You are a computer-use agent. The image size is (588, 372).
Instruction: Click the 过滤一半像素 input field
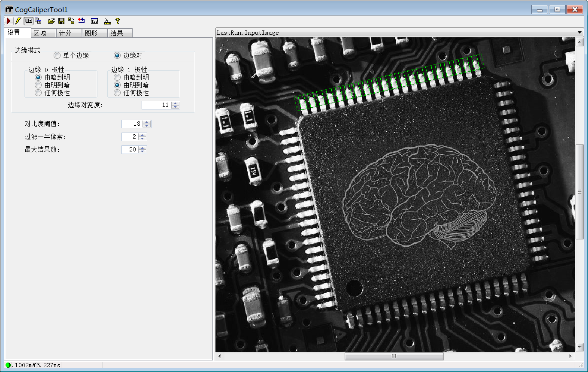(x=130, y=137)
